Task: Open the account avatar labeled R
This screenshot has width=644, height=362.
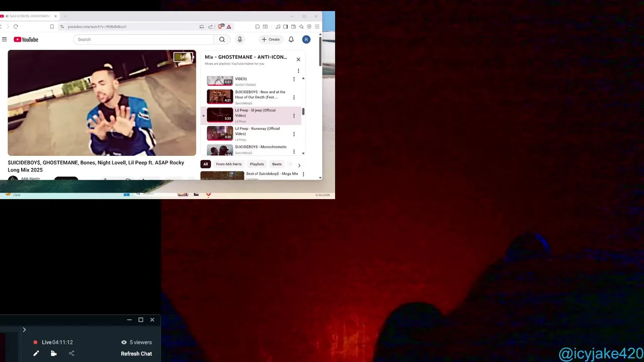Action: coord(306,39)
